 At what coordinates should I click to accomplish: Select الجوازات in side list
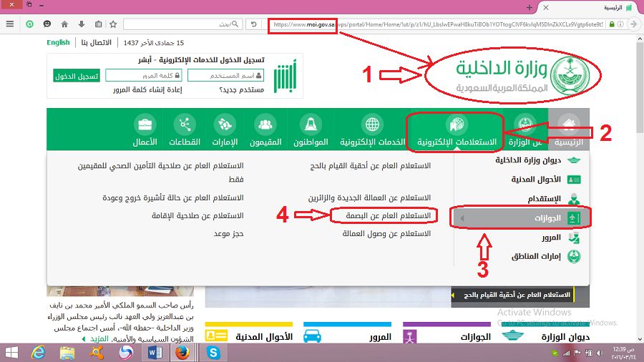(520, 217)
